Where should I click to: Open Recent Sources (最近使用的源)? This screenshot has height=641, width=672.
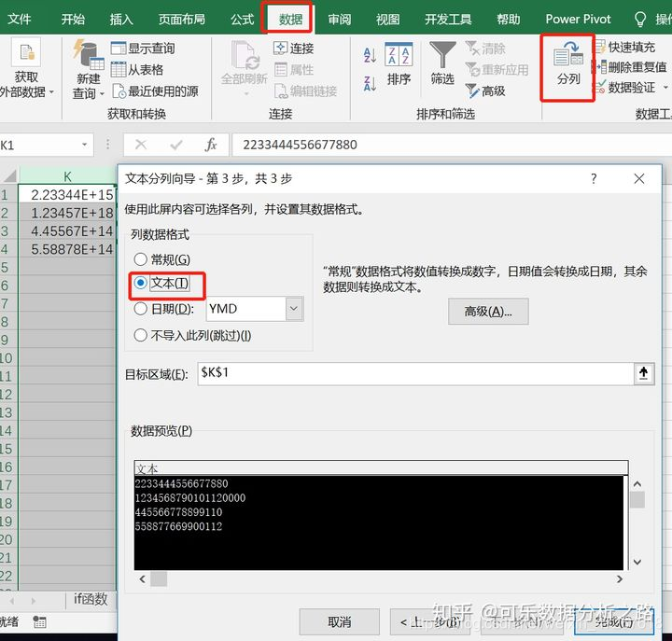click(155, 91)
